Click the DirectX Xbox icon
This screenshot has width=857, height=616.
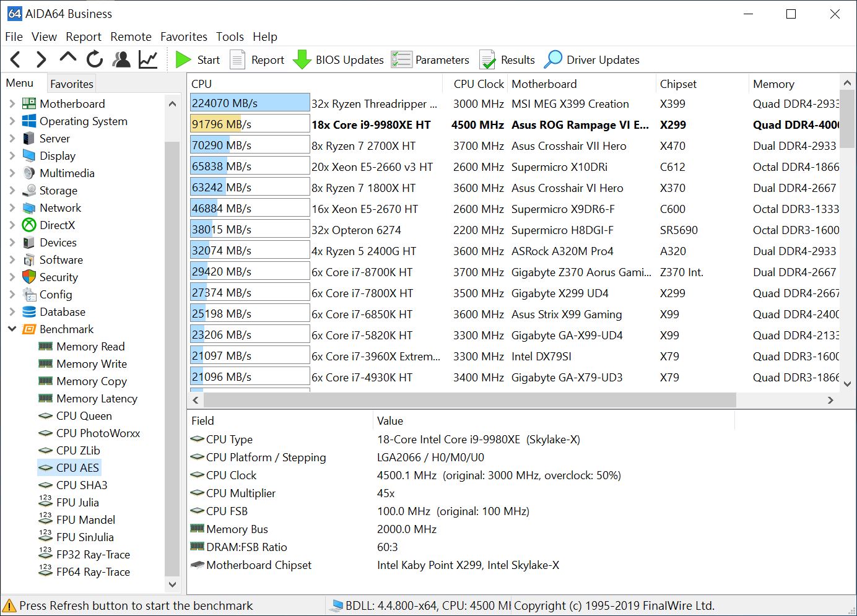pyautogui.click(x=29, y=225)
